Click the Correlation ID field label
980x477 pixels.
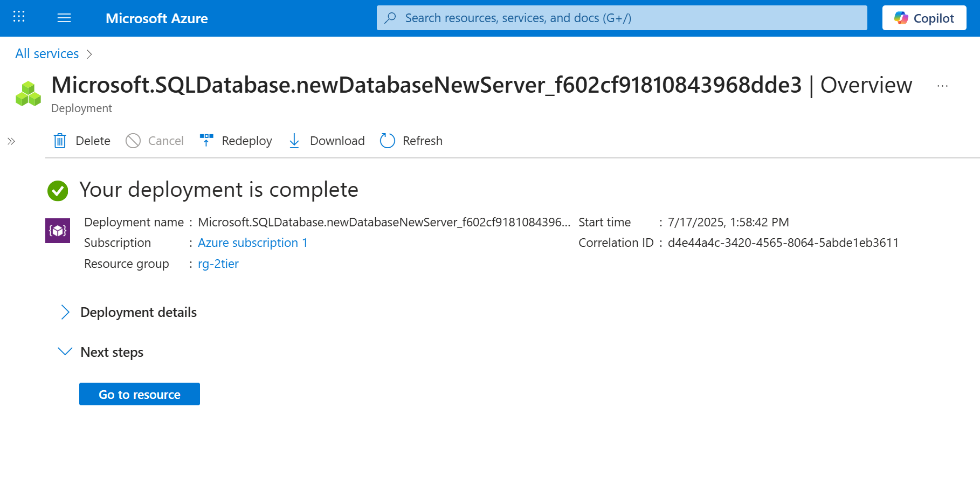point(616,243)
